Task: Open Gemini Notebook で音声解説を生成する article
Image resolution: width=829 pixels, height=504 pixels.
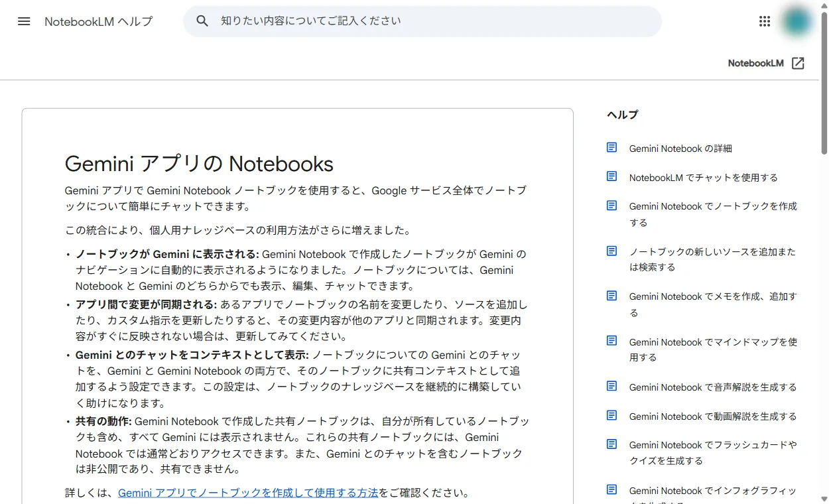Action: click(x=713, y=387)
